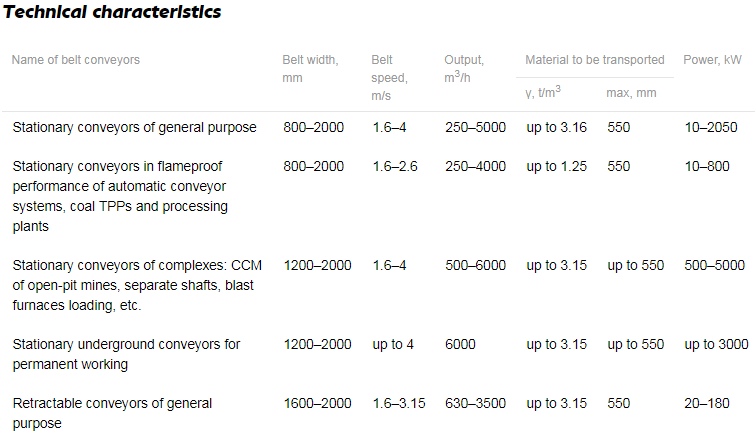Image resolution: width=755 pixels, height=436 pixels.
Task: Click the Stationary conveyors of general purpose row
Action: pyautogui.click(x=134, y=127)
